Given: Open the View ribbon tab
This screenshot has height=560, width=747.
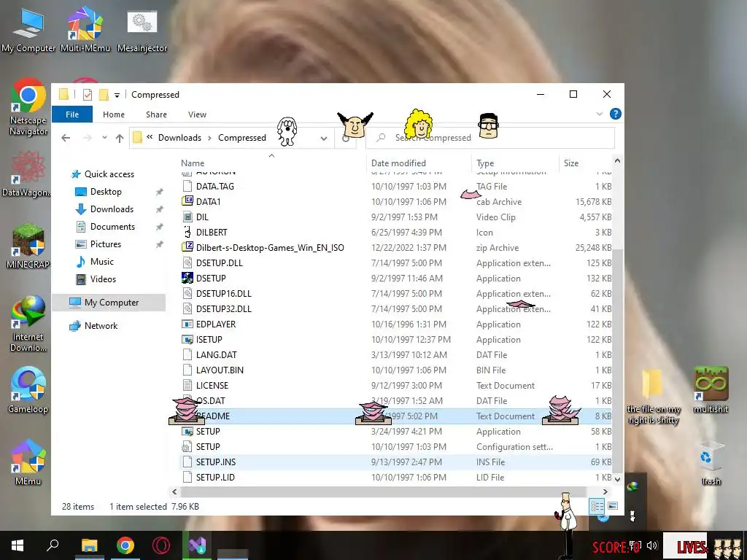Looking at the screenshot, I should [x=197, y=114].
